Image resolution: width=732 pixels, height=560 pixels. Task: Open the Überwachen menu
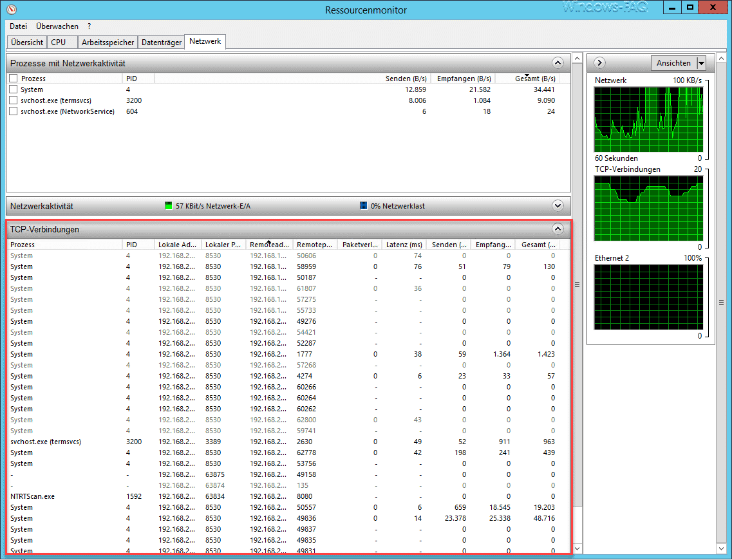tap(57, 26)
